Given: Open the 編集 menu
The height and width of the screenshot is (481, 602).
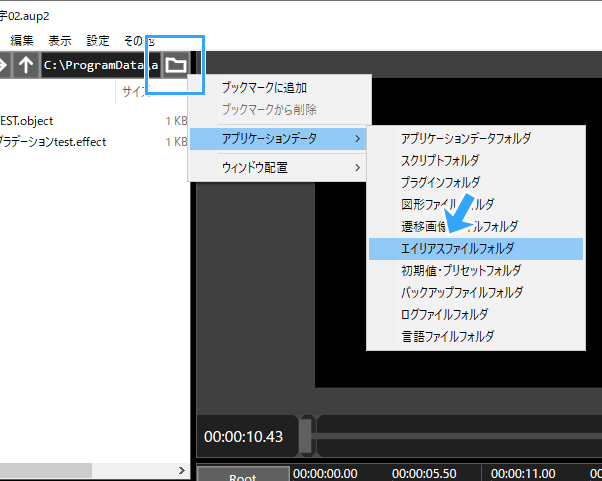Looking at the screenshot, I should point(22,40).
